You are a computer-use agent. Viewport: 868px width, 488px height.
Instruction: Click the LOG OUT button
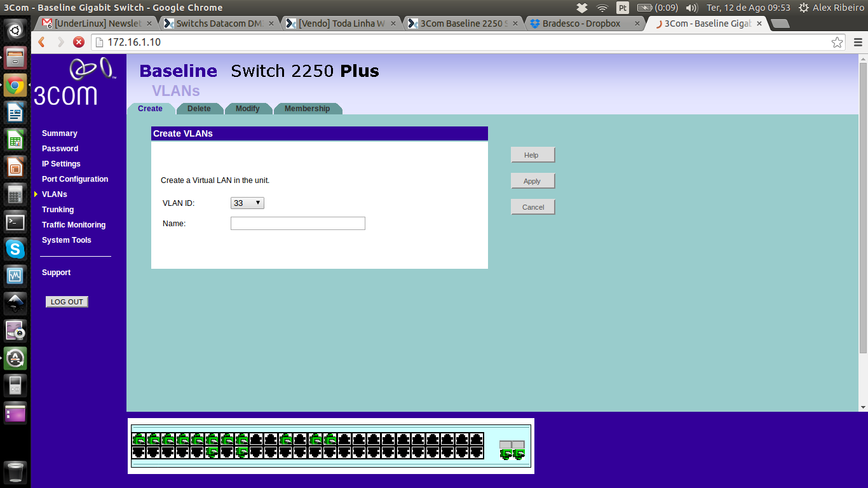point(67,302)
